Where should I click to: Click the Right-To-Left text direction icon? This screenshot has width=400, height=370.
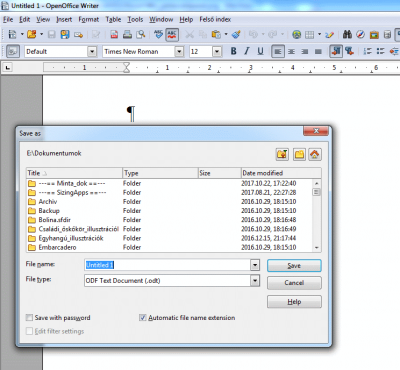click(x=349, y=51)
